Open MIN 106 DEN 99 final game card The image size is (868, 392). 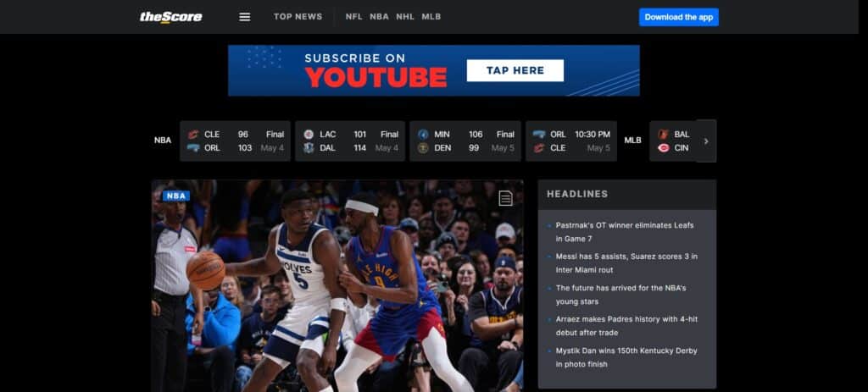point(465,141)
